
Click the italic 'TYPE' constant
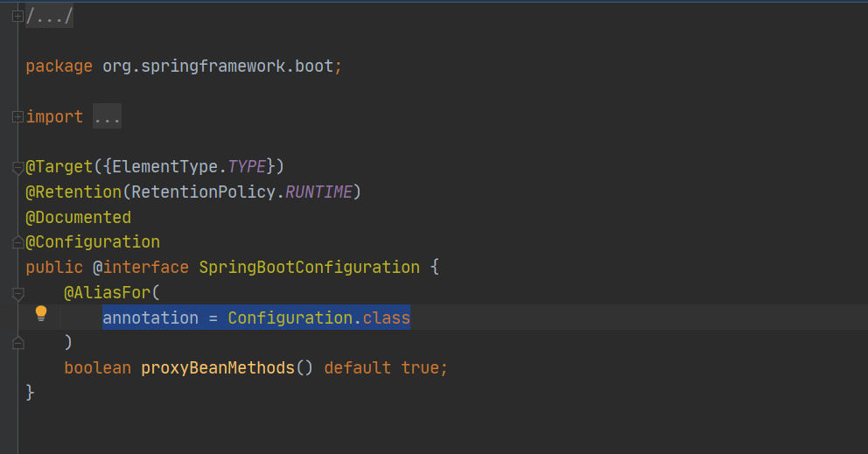(x=247, y=167)
